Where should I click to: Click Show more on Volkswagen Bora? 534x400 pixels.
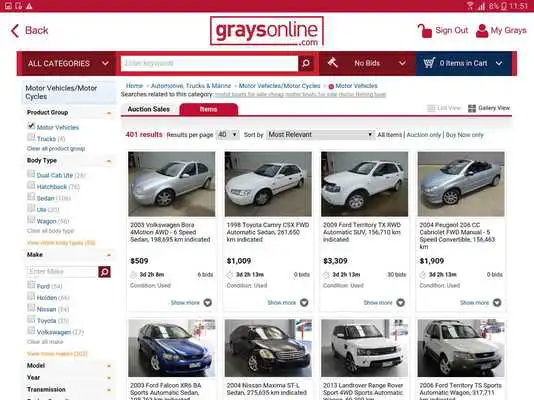coord(185,303)
